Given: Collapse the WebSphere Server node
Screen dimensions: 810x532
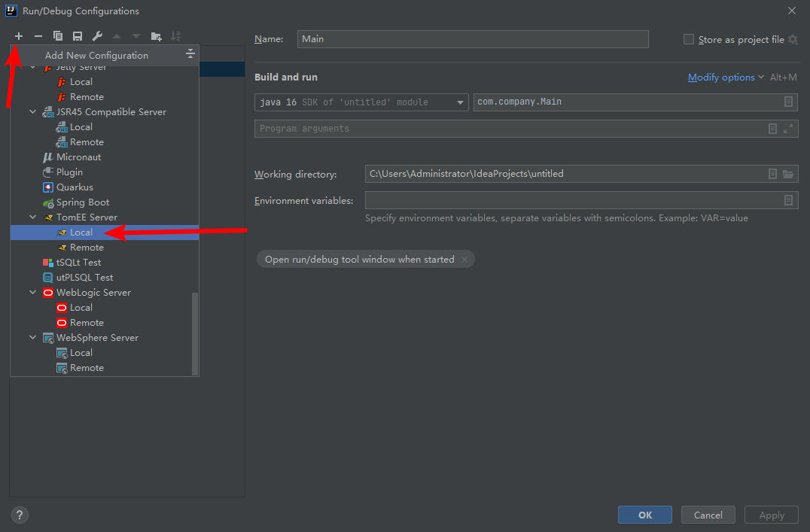Looking at the screenshot, I should [x=33, y=338].
